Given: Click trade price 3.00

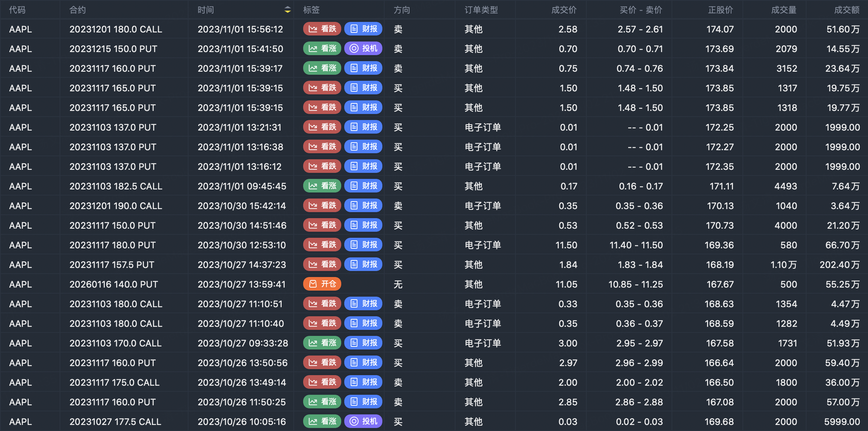Looking at the screenshot, I should (568, 343).
